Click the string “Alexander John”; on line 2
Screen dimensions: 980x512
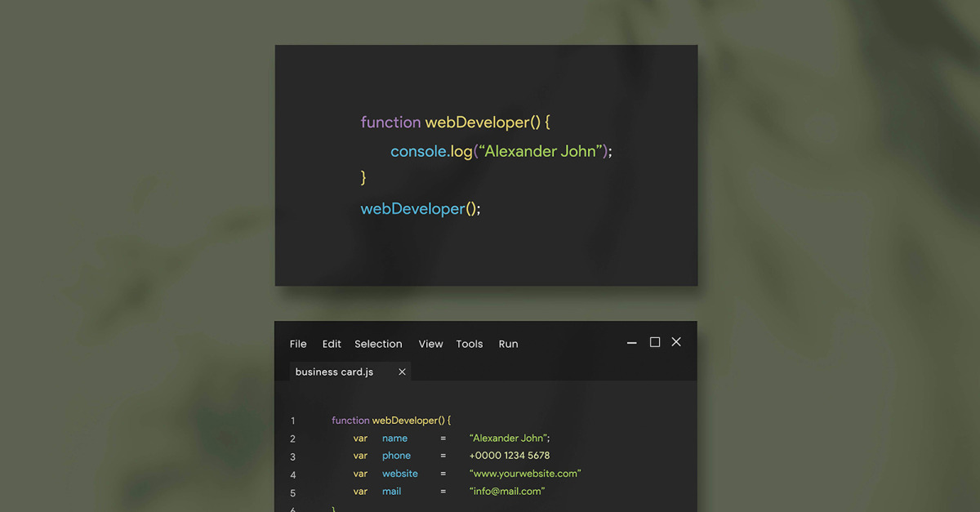(x=510, y=439)
